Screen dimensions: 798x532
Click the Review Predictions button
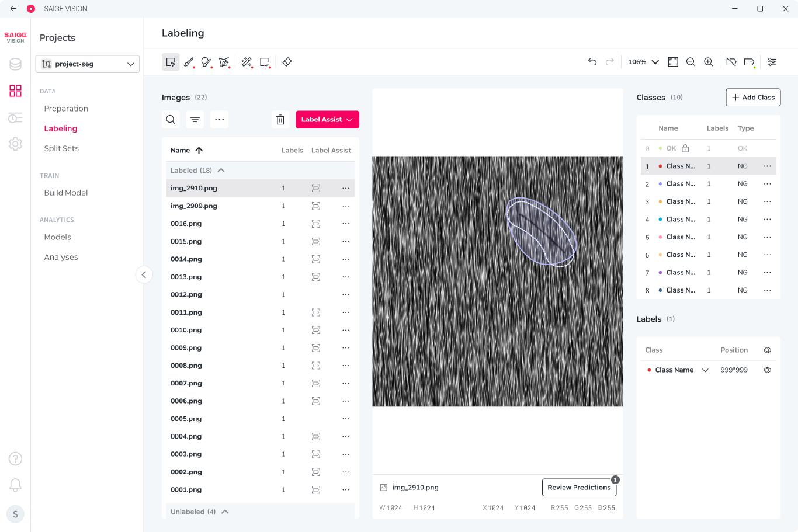click(x=579, y=488)
